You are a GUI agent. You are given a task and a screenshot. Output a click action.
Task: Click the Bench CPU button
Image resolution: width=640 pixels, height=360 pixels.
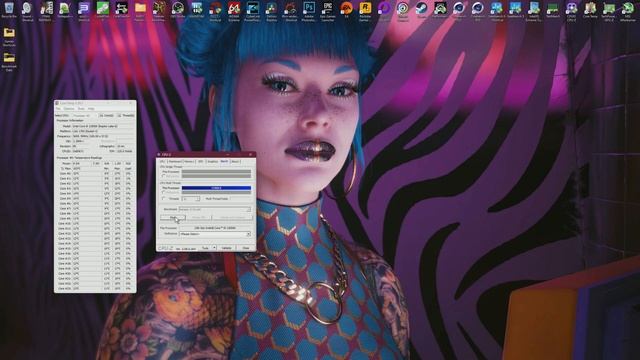click(x=173, y=218)
